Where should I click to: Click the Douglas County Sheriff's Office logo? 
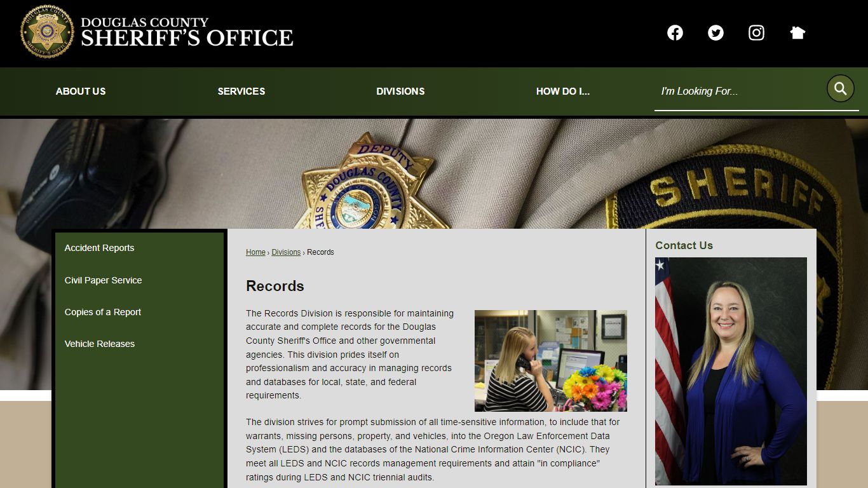[157, 32]
